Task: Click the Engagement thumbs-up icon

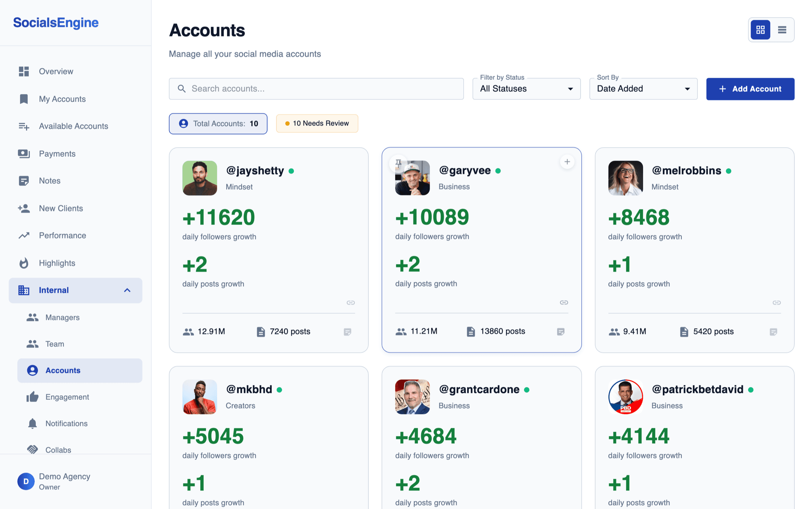Action: coord(32,397)
